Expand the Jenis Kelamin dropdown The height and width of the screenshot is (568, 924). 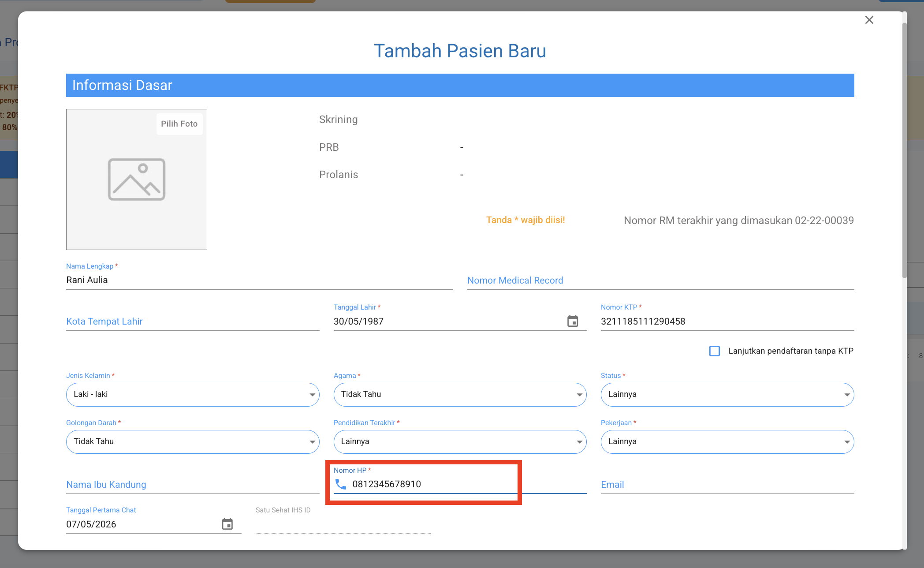193,394
